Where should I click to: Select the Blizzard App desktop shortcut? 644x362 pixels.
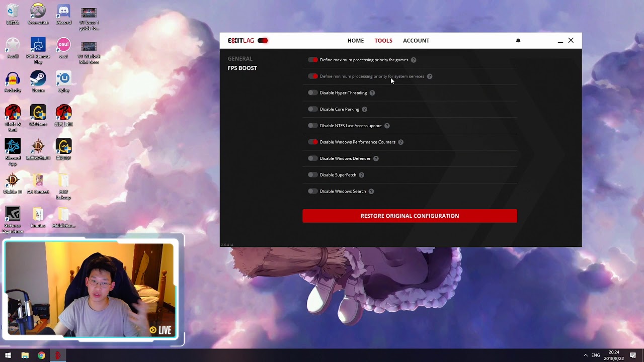click(x=13, y=152)
